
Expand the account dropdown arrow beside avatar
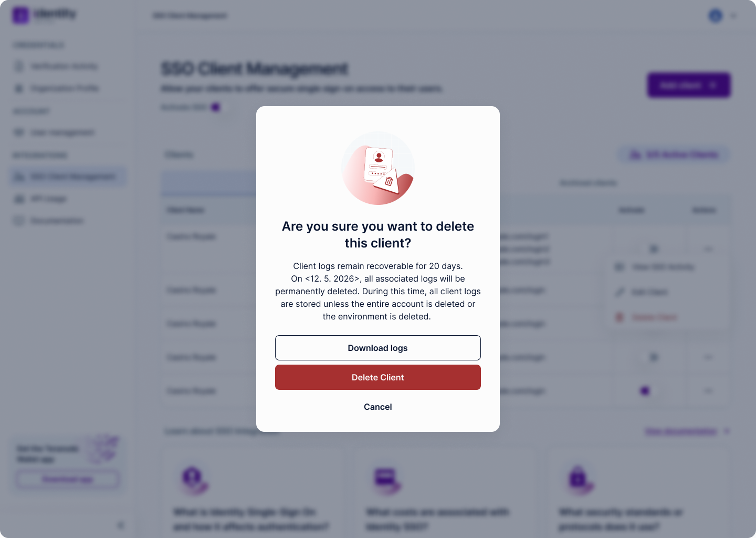[x=733, y=16]
